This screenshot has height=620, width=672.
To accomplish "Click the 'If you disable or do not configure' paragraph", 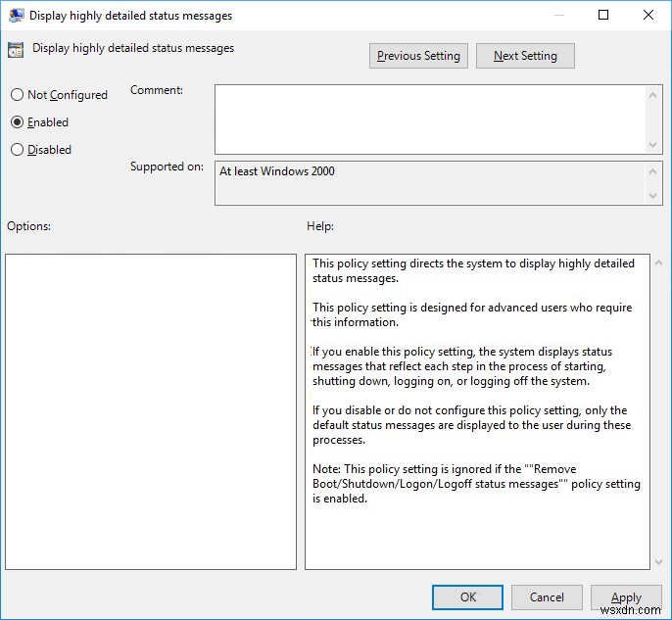I will (471, 425).
